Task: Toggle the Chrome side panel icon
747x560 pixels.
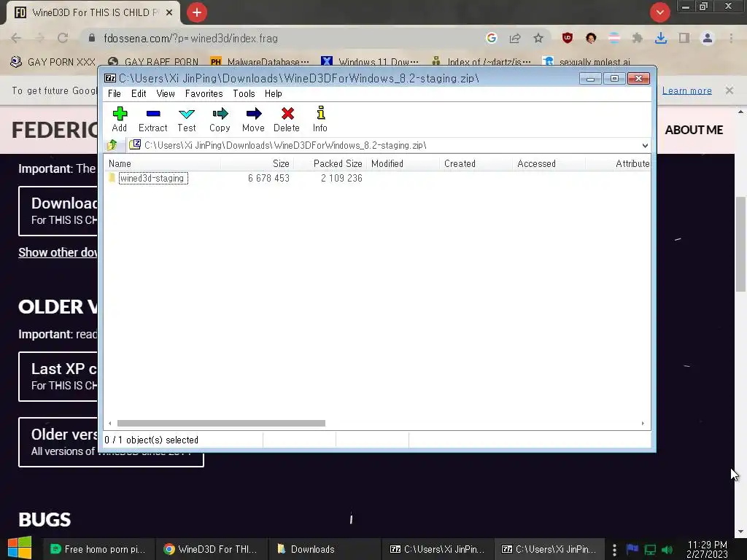Action: (684, 38)
